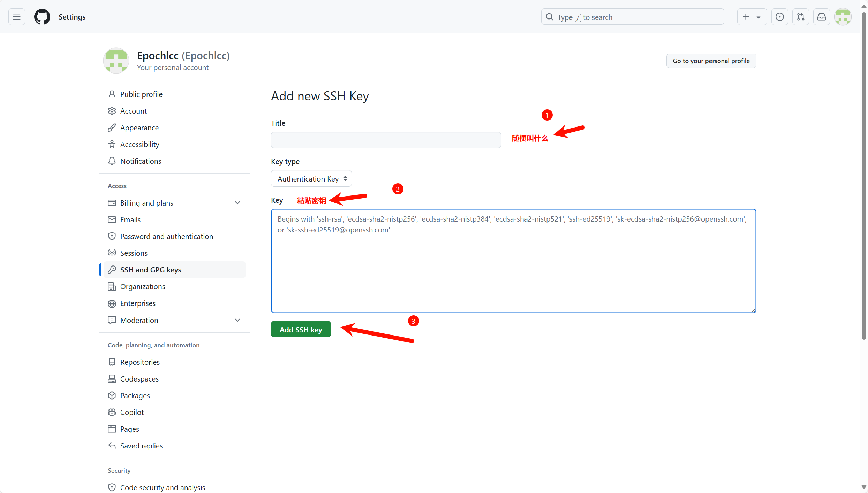Open Sessions settings
Screen dimensions: 868x493
tap(175, 253)
